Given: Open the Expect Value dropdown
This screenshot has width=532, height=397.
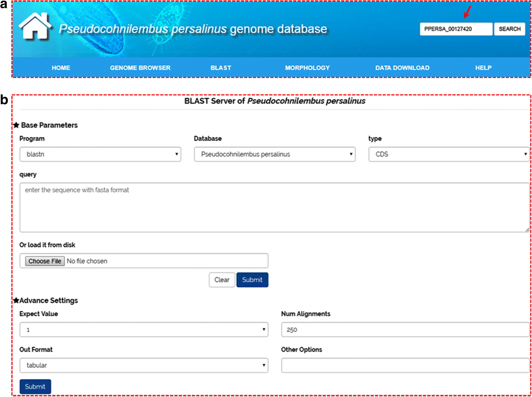Looking at the screenshot, I should [144, 330].
